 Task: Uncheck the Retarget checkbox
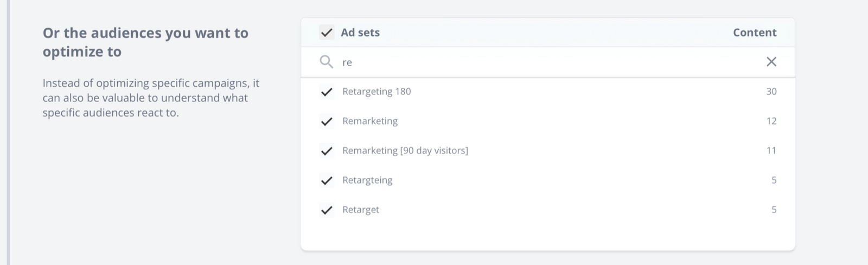pyautogui.click(x=327, y=210)
